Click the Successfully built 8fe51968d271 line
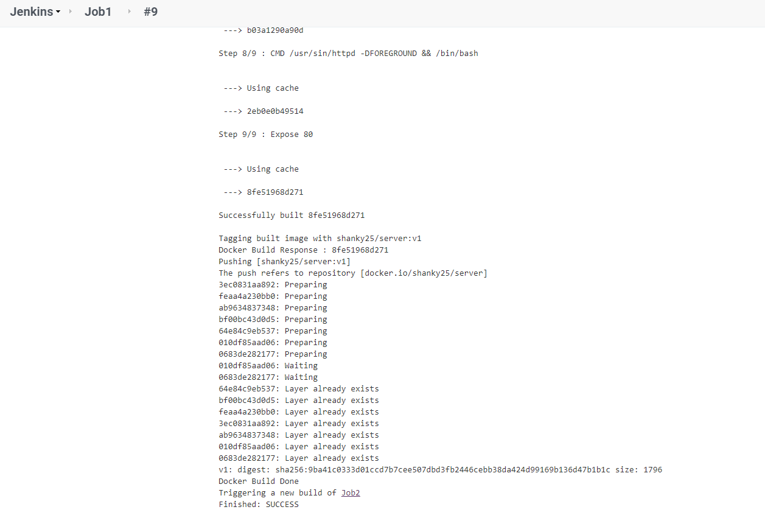Screen dimensions: 765x532 292,215
